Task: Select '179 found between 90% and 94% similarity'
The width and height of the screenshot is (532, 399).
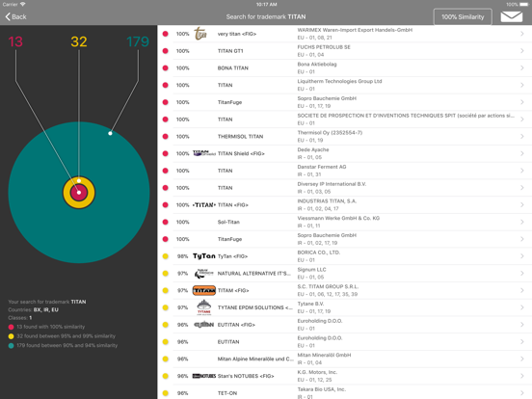Action: tap(67, 345)
